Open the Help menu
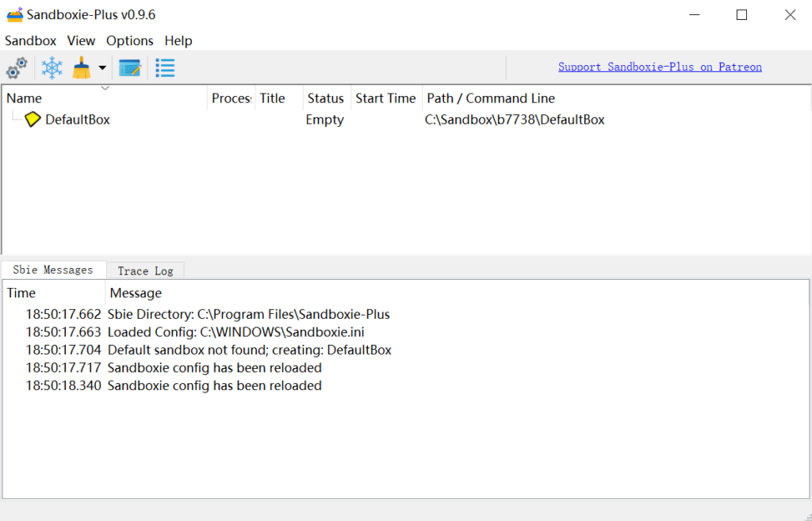 click(178, 40)
